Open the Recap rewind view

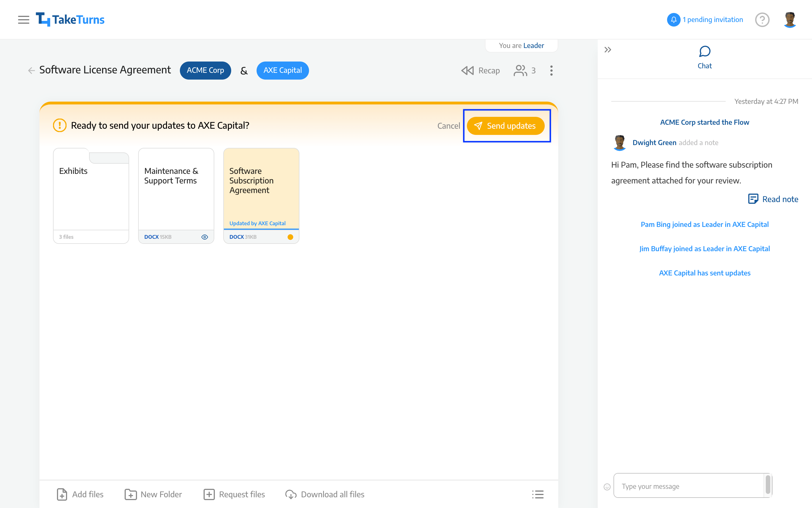(480, 70)
